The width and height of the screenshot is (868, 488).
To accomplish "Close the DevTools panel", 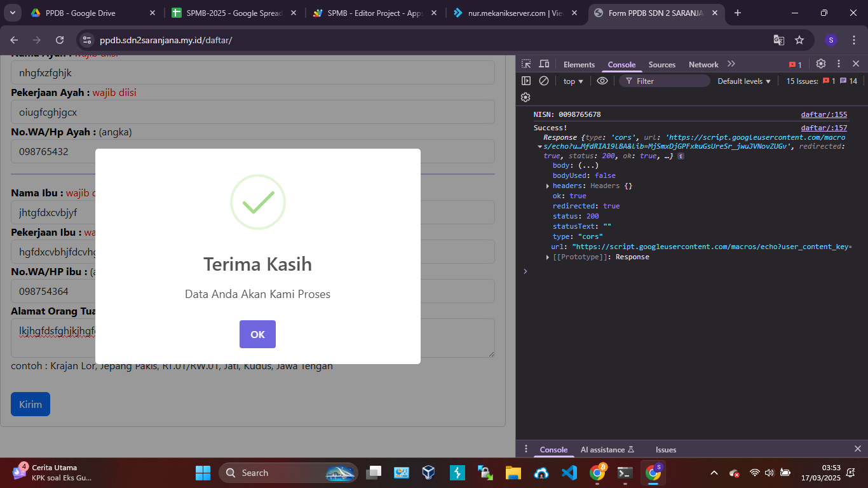I will pyautogui.click(x=856, y=64).
